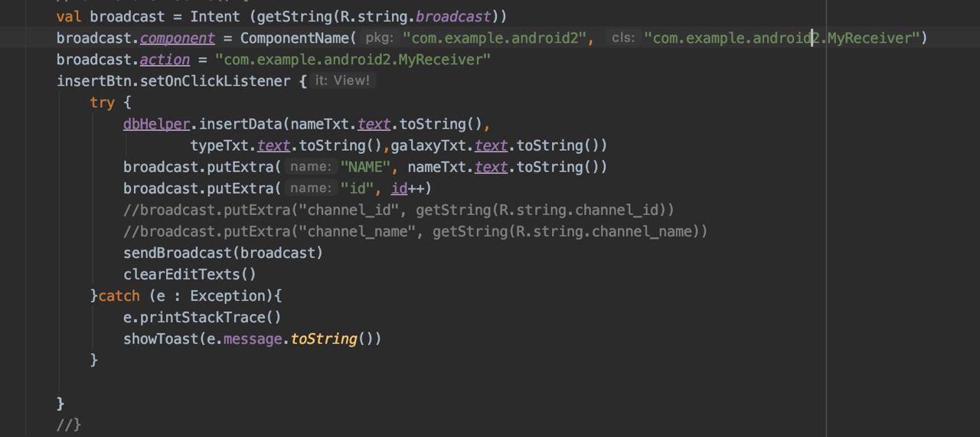This screenshot has width=980, height=437.
Task: Click the 'galaxyTxt' identifier
Action: (x=428, y=145)
